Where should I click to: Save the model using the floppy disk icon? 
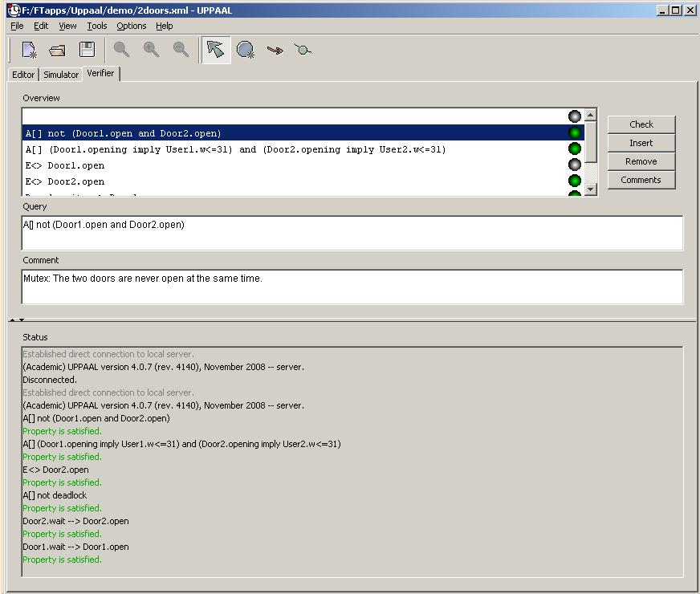tap(87, 50)
